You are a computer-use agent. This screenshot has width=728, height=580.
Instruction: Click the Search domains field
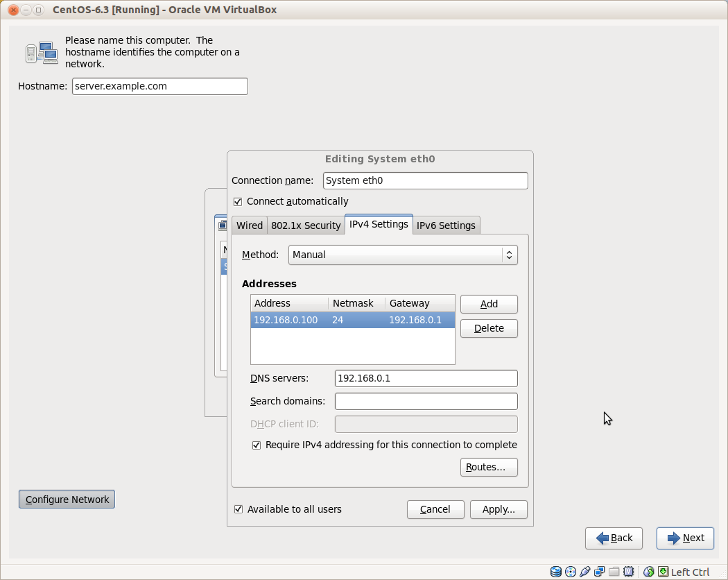(426, 401)
